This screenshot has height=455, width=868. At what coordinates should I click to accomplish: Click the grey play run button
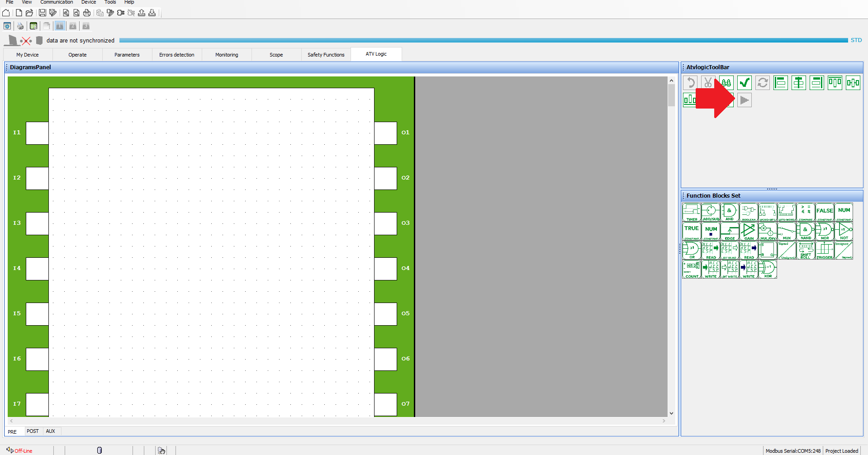[x=745, y=100]
